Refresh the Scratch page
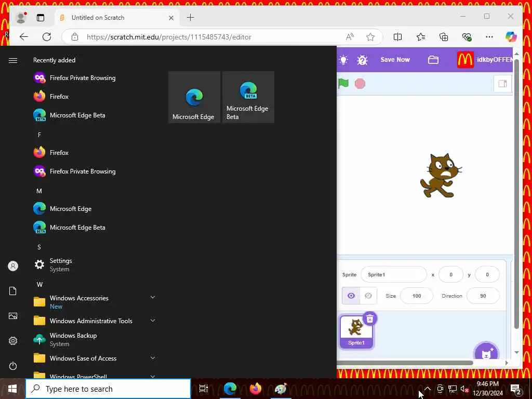This screenshot has height=399, width=532. [47, 37]
